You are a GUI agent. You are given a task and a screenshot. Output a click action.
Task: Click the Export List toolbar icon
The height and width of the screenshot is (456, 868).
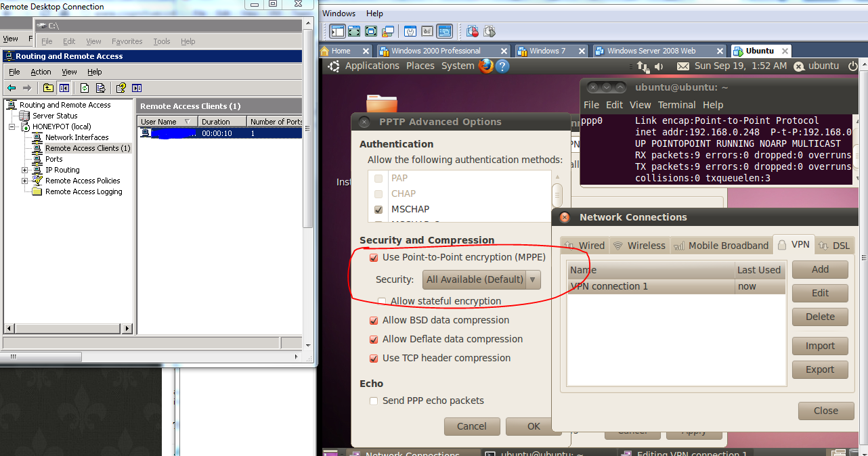[x=100, y=88]
